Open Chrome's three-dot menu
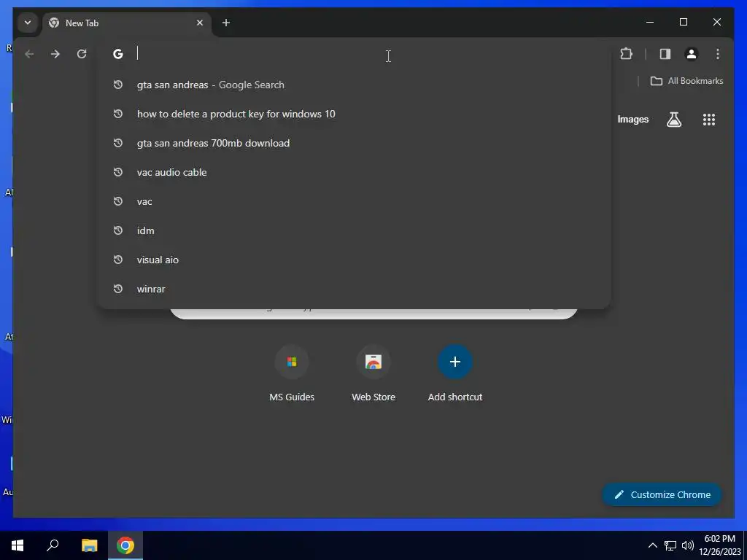This screenshot has height=560, width=747. [x=718, y=54]
